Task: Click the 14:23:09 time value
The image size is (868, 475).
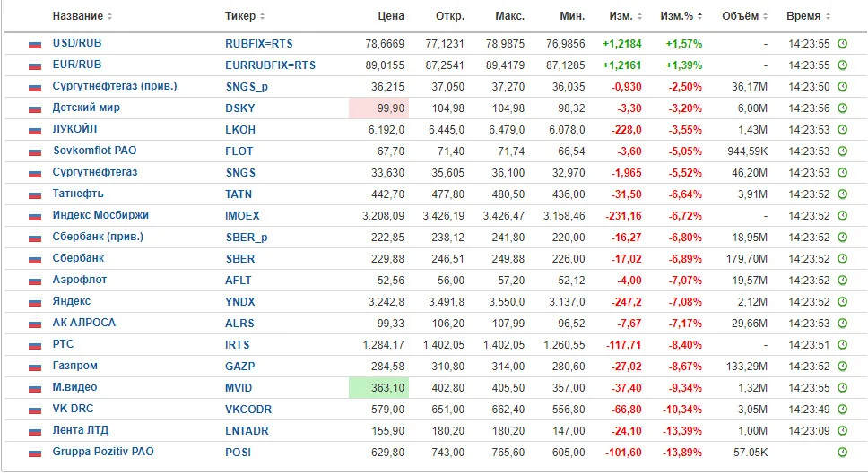Action: click(809, 431)
